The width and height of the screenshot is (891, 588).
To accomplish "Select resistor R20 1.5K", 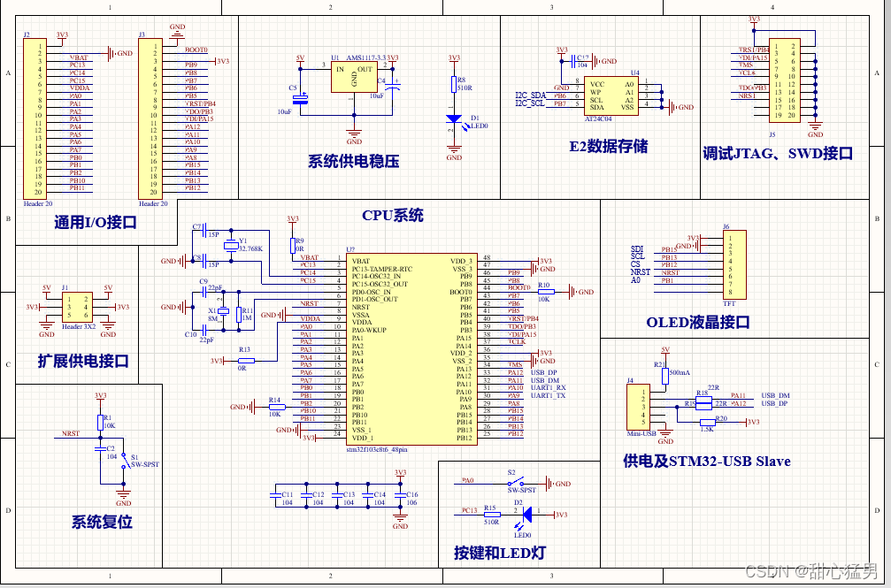I will (x=708, y=422).
